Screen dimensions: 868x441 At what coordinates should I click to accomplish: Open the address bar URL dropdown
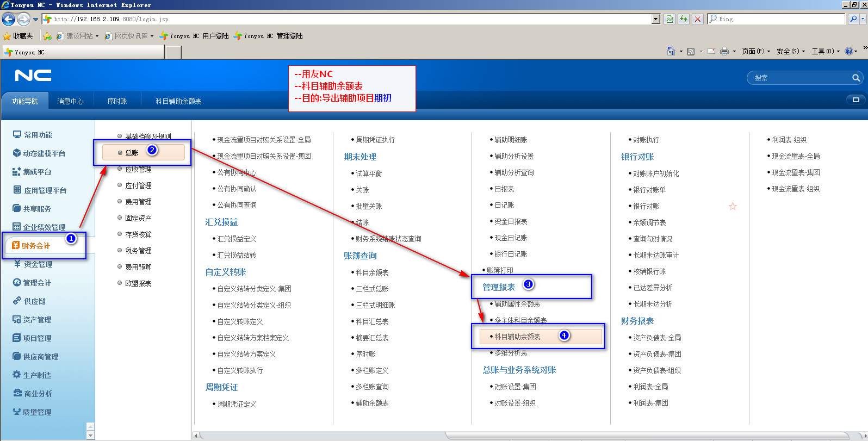point(656,19)
